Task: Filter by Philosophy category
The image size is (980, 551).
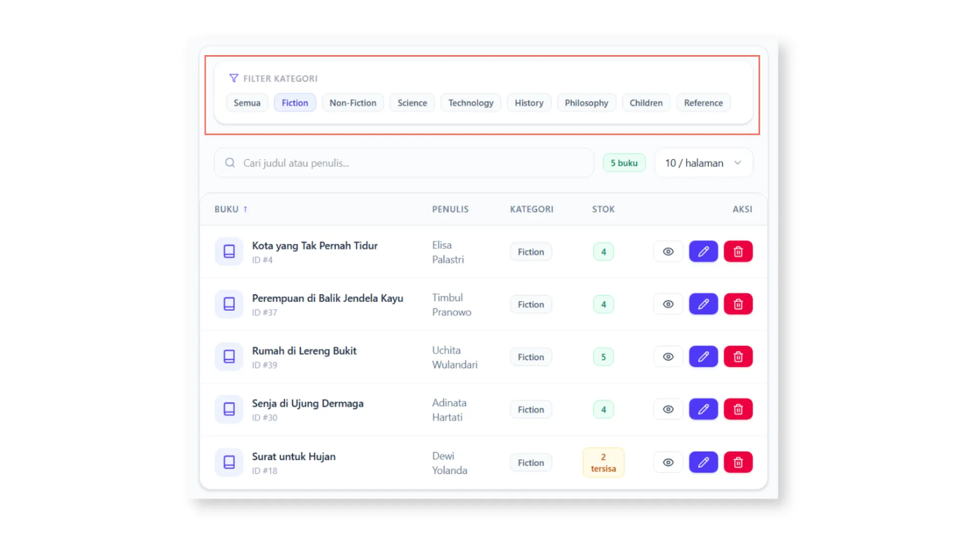Action: pyautogui.click(x=586, y=103)
